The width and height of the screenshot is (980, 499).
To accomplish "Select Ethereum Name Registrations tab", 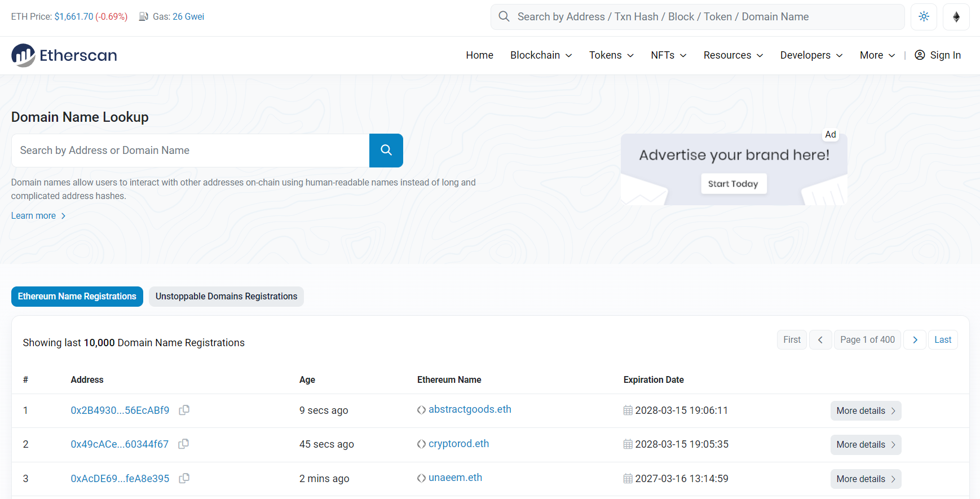I will 77,297.
